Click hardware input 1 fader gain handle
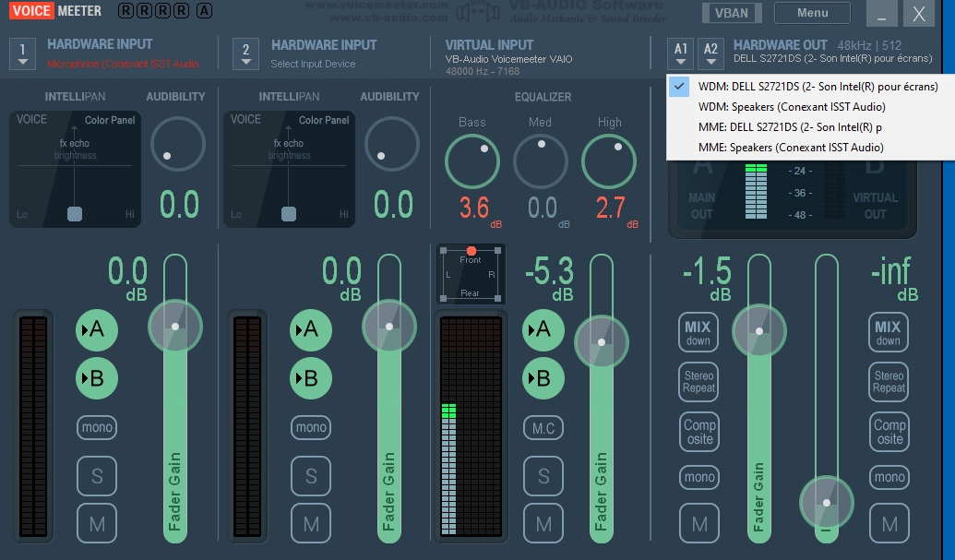955x560 pixels. (x=175, y=327)
